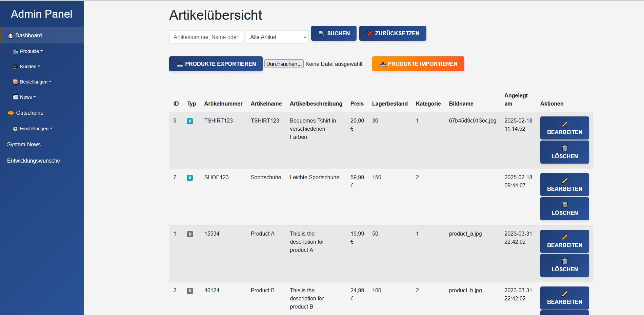
Task: Open the Alle Artikel filter dropdown
Action: pyautogui.click(x=277, y=37)
